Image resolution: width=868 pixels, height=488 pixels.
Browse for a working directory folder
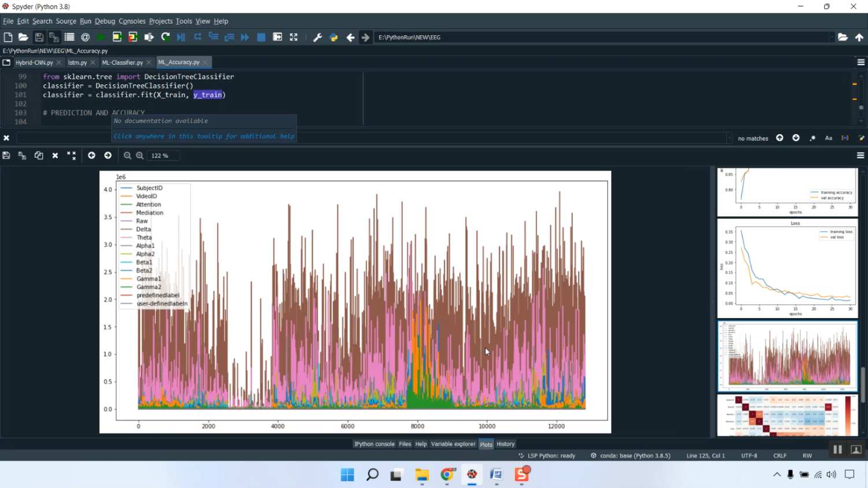[843, 37]
